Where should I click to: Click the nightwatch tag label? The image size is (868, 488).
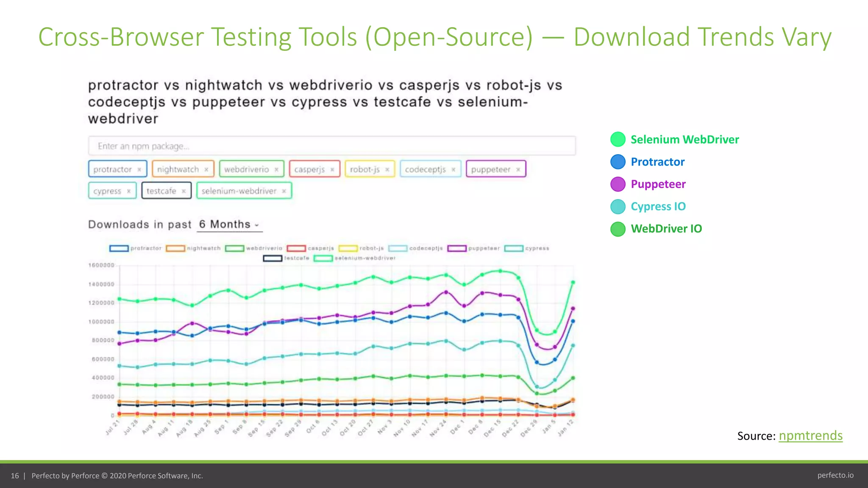(178, 169)
